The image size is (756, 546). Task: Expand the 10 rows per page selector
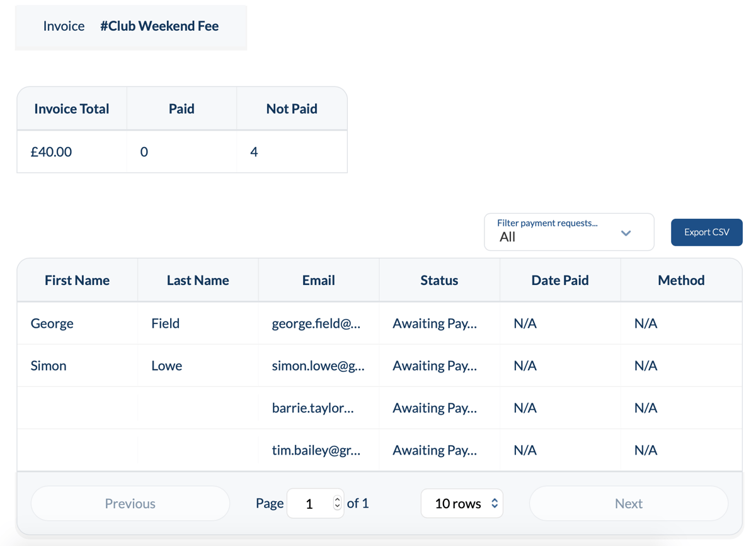click(462, 503)
